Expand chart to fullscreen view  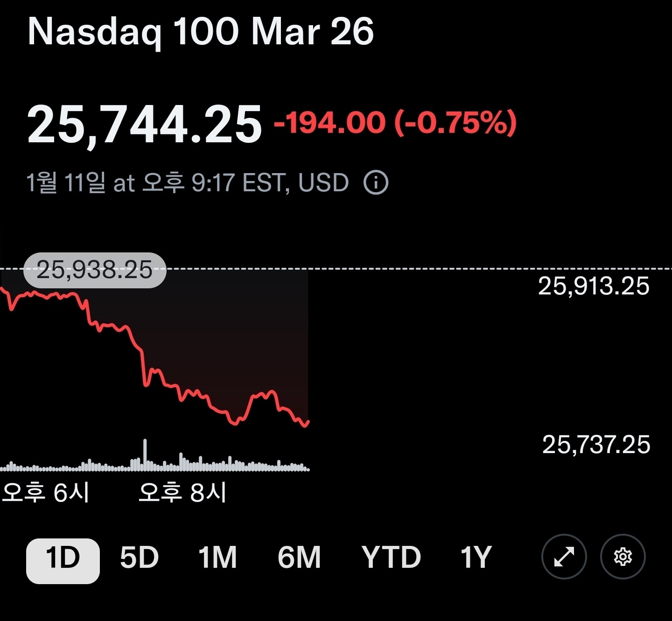point(564,557)
